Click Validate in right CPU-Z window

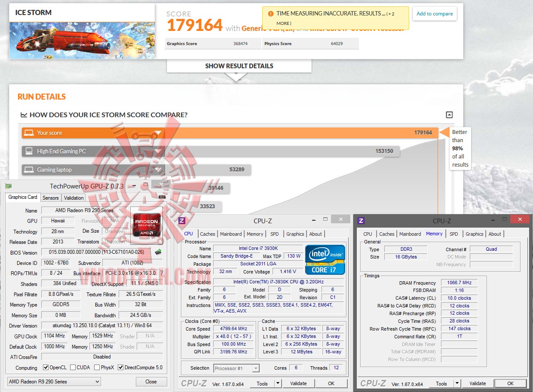478,383
